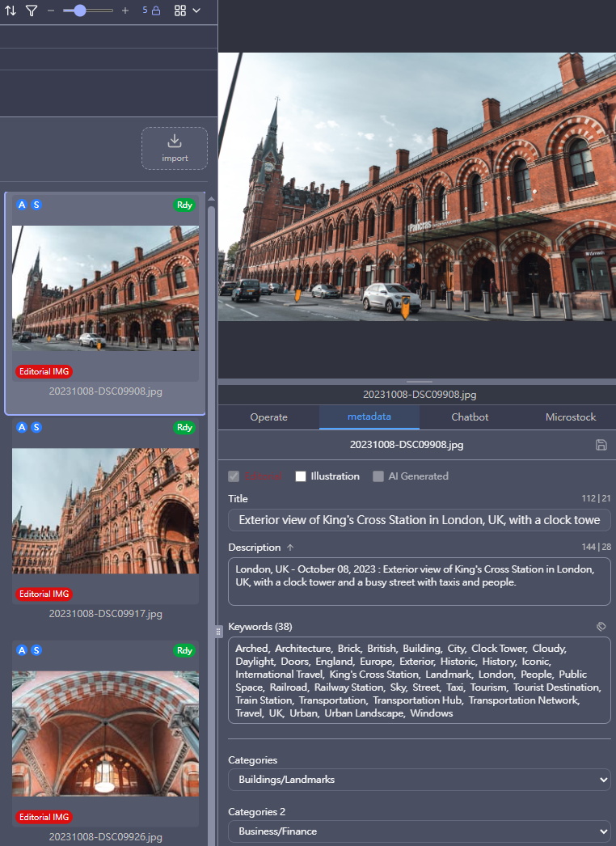Image resolution: width=616 pixels, height=846 pixels.
Task: Switch to the Chatbot tab
Action: tap(470, 417)
